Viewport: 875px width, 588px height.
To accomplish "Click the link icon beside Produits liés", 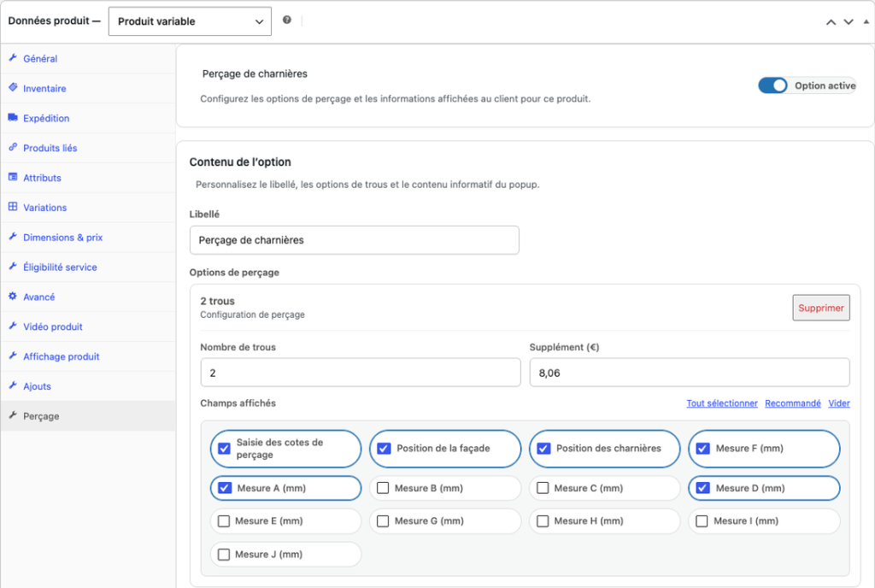I will pyautogui.click(x=13, y=147).
